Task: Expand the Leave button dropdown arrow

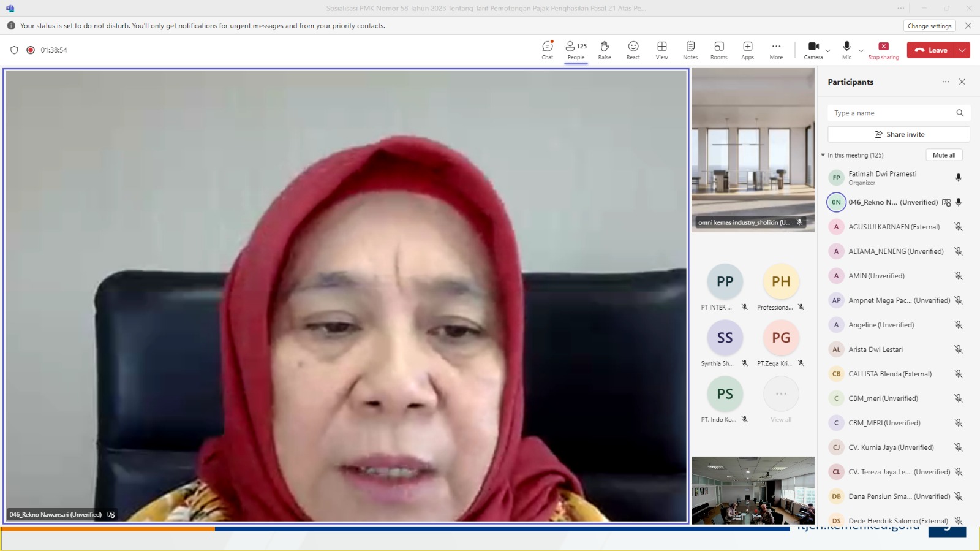Action: [x=962, y=50]
